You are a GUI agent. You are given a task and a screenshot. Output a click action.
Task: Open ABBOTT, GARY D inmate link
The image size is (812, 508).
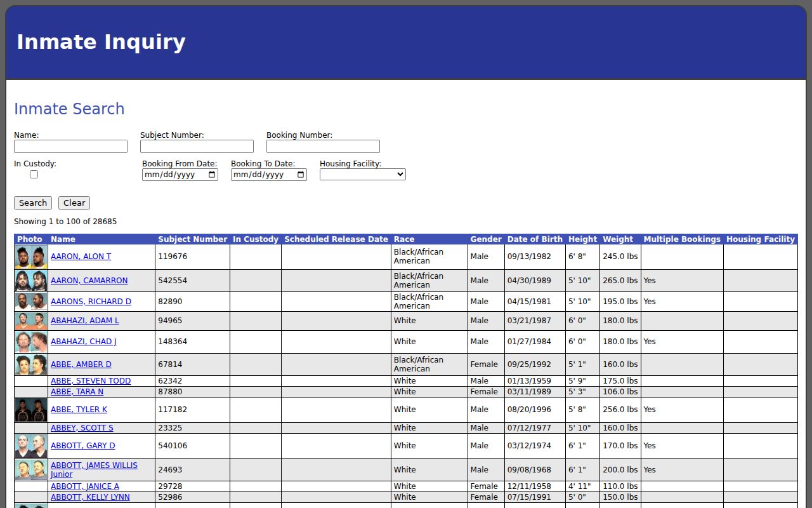83,446
